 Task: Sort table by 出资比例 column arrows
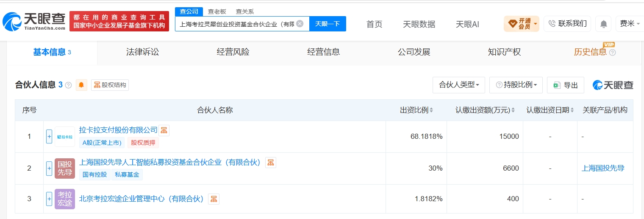431,110
